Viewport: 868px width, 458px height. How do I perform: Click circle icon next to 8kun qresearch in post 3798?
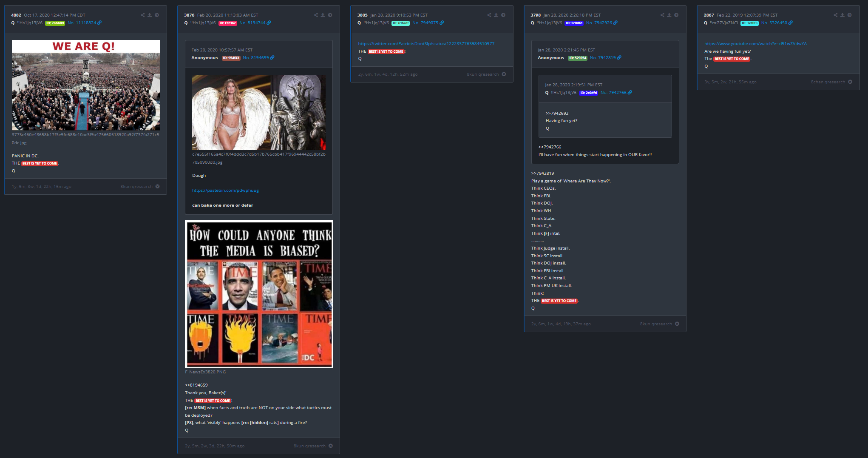(x=677, y=324)
